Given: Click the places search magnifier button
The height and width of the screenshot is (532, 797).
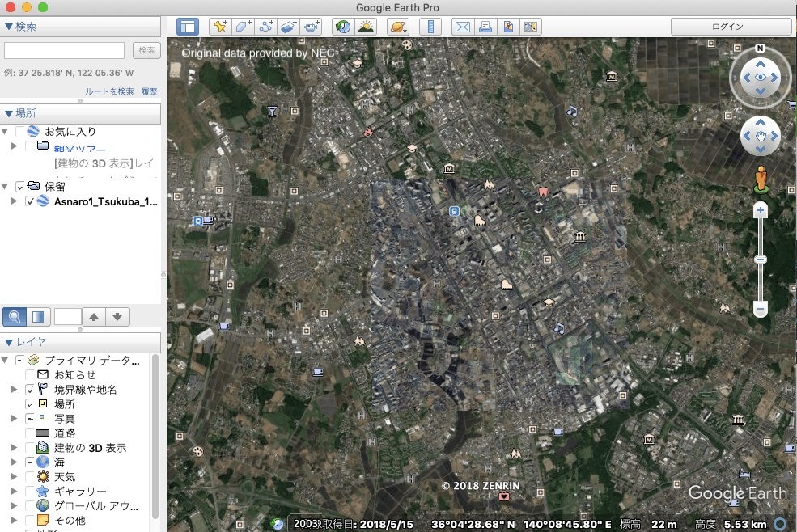Looking at the screenshot, I should [x=15, y=317].
